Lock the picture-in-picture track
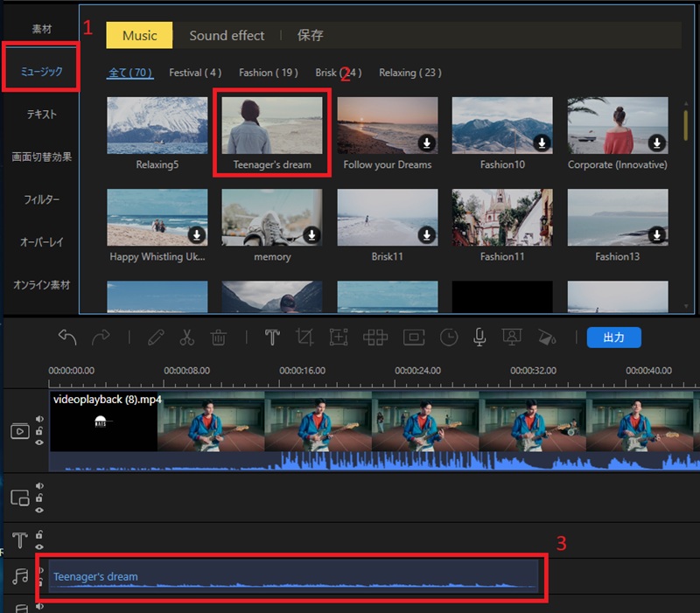Image resolution: width=700 pixels, height=613 pixels. (39, 498)
